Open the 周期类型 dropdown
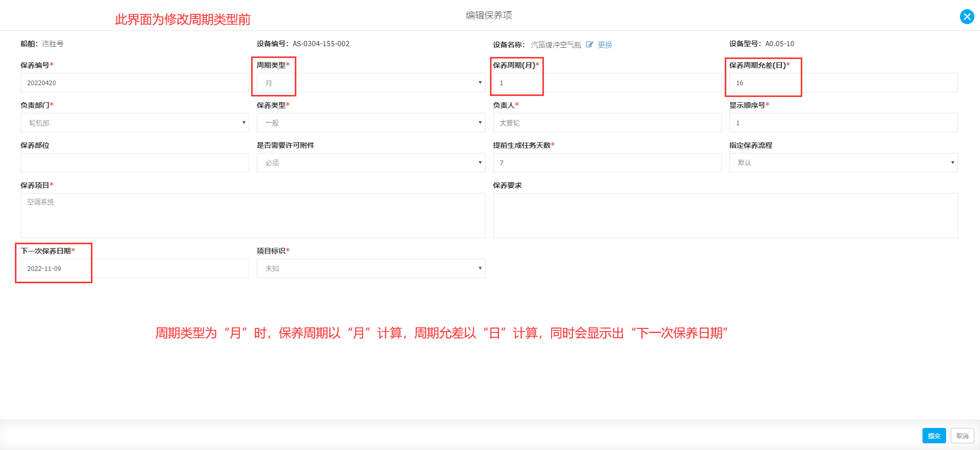This screenshot has height=450, width=980. [x=371, y=83]
